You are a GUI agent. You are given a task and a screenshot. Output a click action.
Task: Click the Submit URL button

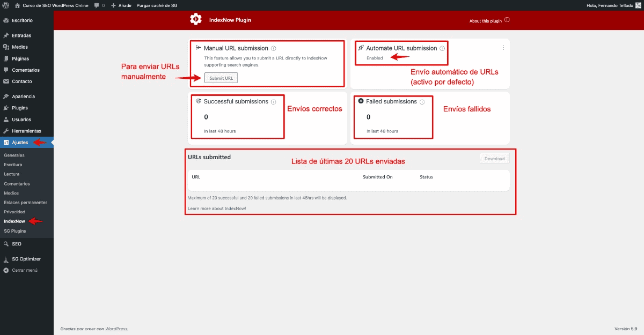[221, 78]
